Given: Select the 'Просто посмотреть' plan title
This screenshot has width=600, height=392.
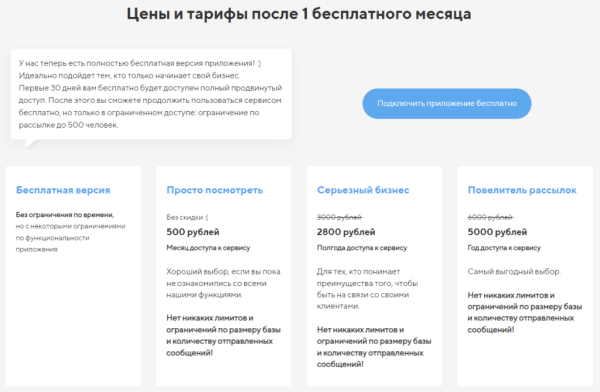Looking at the screenshot, I should [x=215, y=190].
